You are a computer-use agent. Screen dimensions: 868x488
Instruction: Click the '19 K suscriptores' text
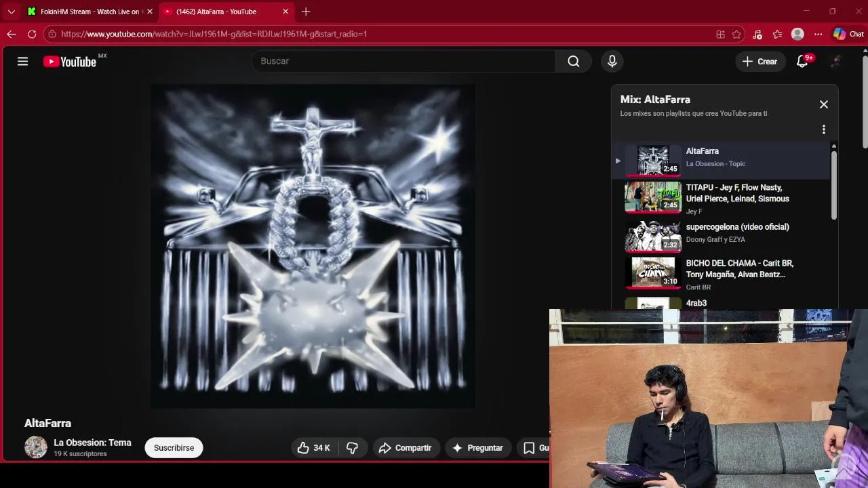point(80,454)
